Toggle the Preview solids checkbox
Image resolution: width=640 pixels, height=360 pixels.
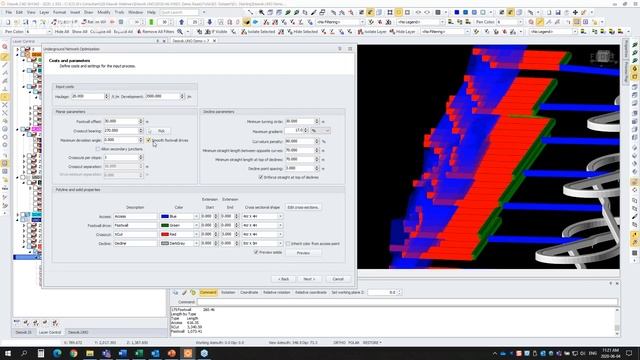(x=256, y=253)
